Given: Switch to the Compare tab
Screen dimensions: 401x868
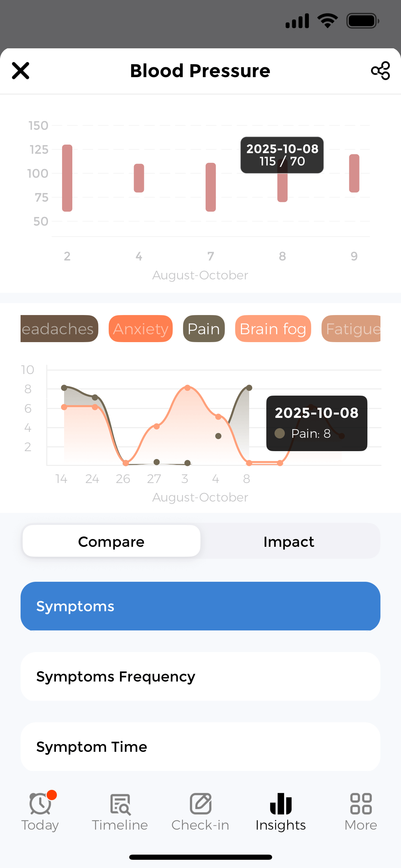Looking at the screenshot, I should coord(111,541).
